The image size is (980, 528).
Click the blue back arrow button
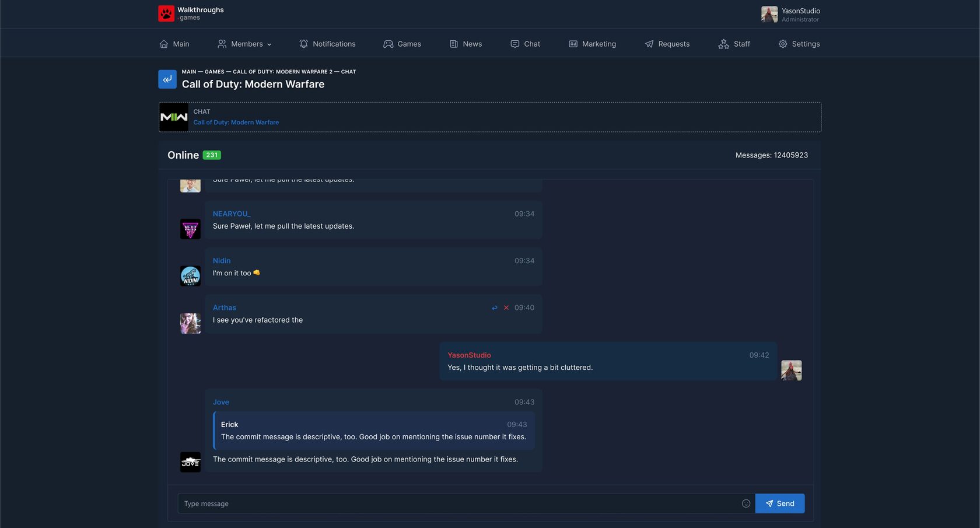(167, 79)
